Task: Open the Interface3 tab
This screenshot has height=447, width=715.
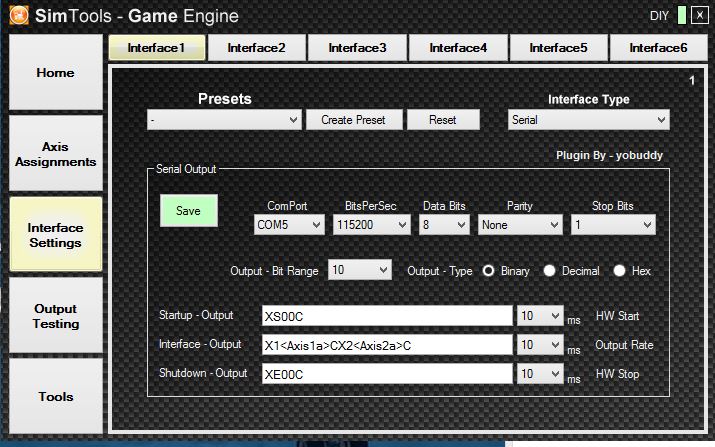Action: 358,48
